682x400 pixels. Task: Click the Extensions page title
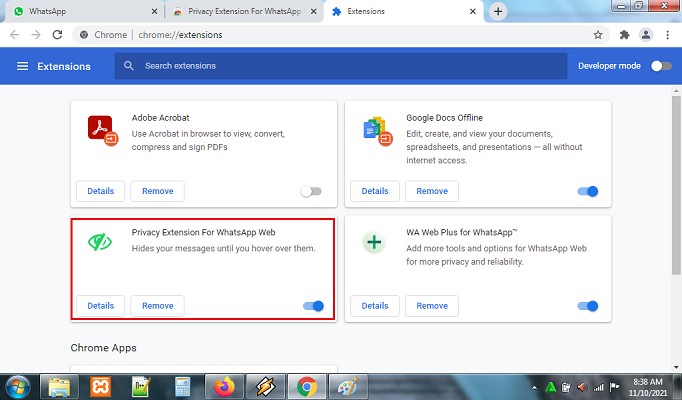tap(64, 67)
